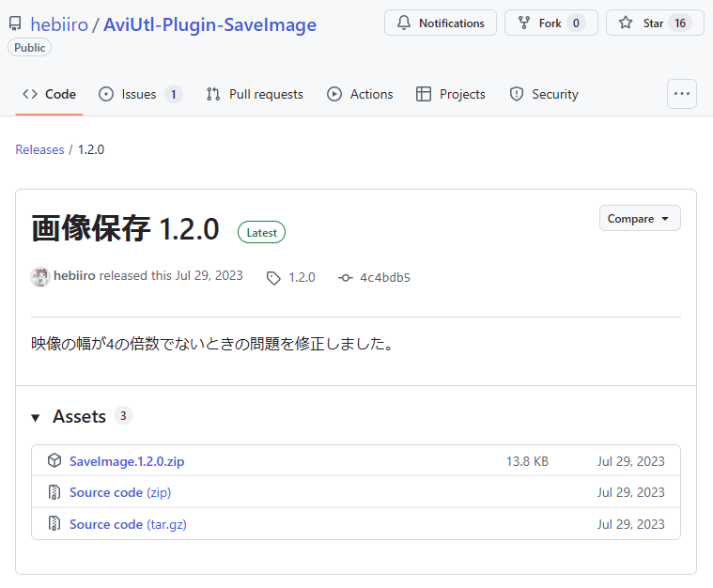The width and height of the screenshot is (713, 588).
Task: Click the Releases breadcrumb link
Action: click(39, 149)
